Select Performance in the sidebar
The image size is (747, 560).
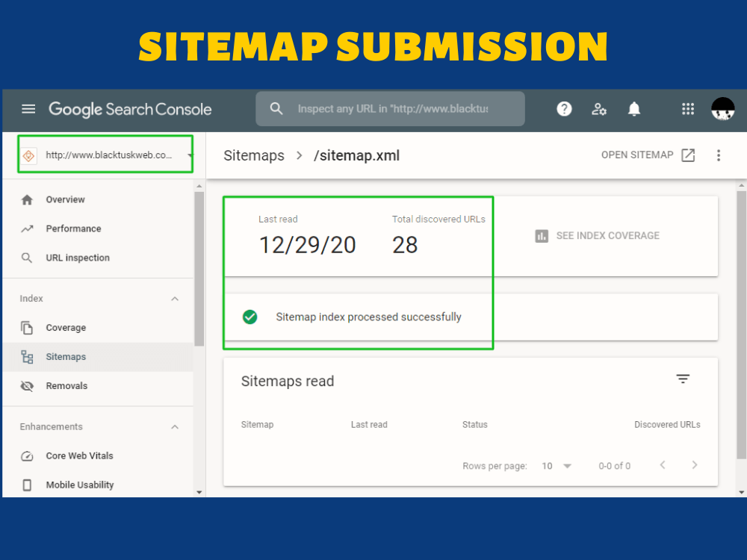click(x=98, y=229)
